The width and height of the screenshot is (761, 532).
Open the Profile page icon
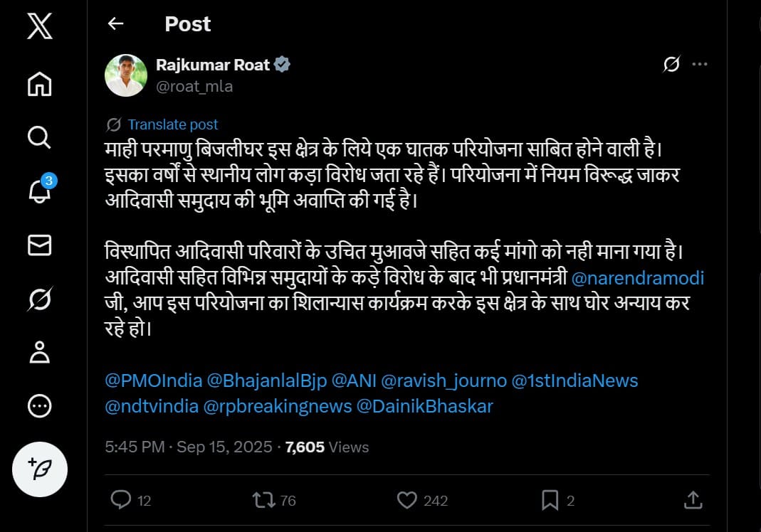[39, 352]
